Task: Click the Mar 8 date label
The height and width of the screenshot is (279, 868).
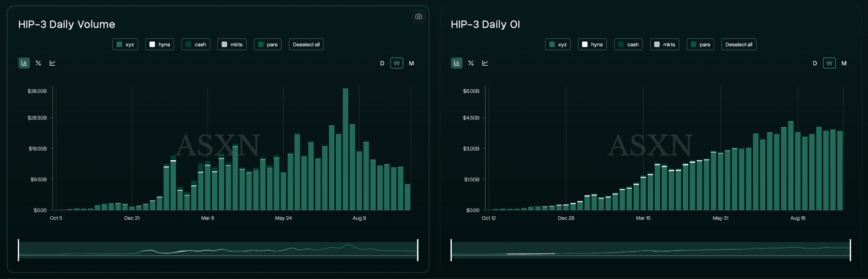Action: (208, 218)
